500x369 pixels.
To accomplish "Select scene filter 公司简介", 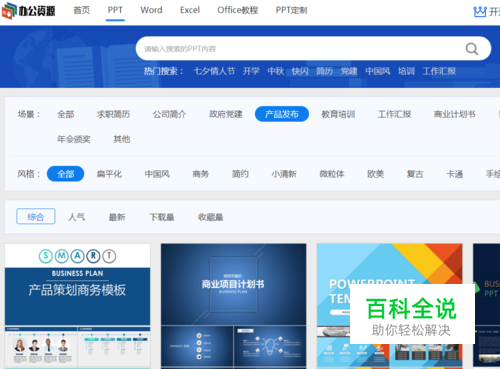I will [x=169, y=114].
